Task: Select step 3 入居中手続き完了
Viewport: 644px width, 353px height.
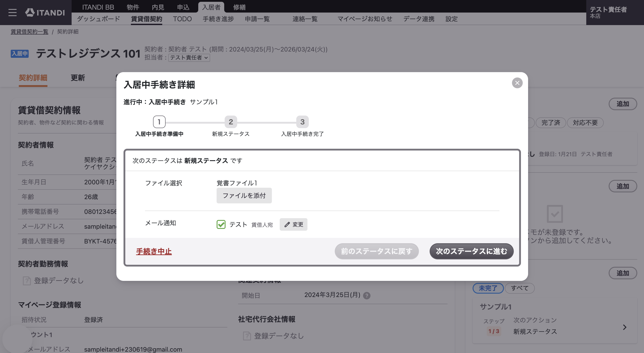Action: pyautogui.click(x=302, y=122)
